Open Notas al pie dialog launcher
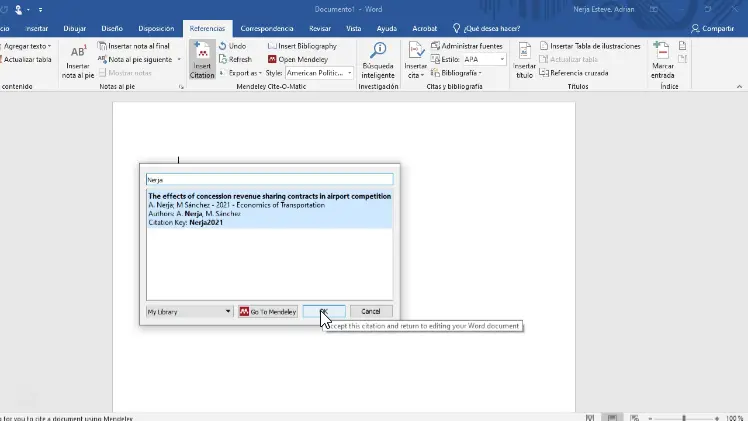 (x=181, y=87)
